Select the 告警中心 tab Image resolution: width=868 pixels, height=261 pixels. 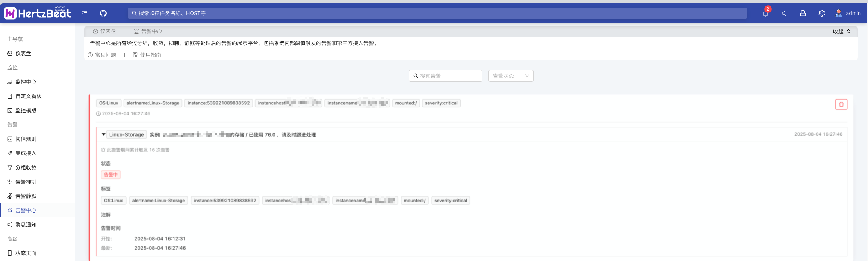point(148,32)
